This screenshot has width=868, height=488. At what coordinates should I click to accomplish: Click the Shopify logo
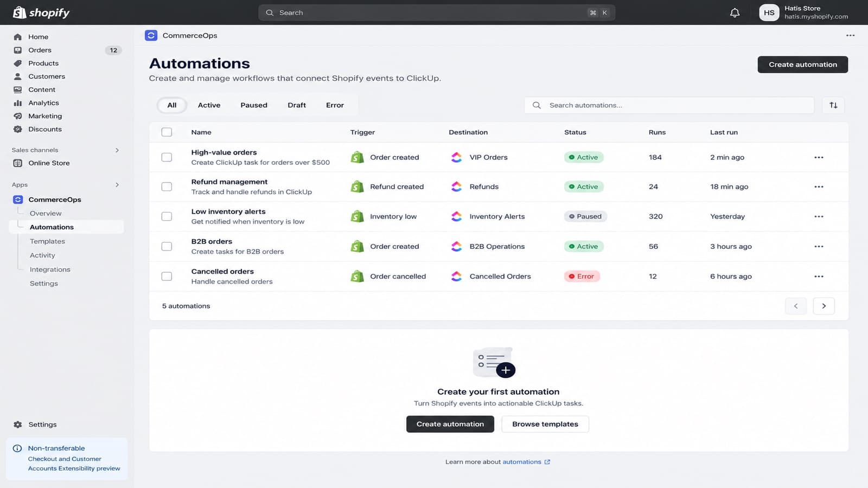click(x=41, y=12)
